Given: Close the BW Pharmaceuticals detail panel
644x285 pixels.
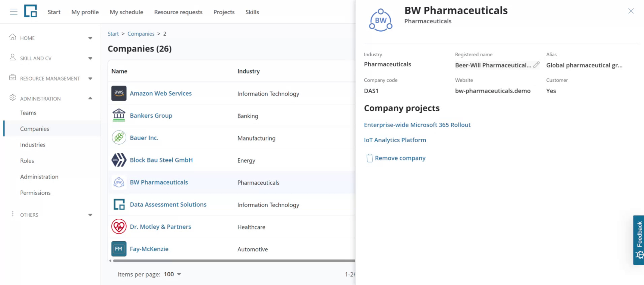Looking at the screenshot, I should pyautogui.click(x=631, y=11).
